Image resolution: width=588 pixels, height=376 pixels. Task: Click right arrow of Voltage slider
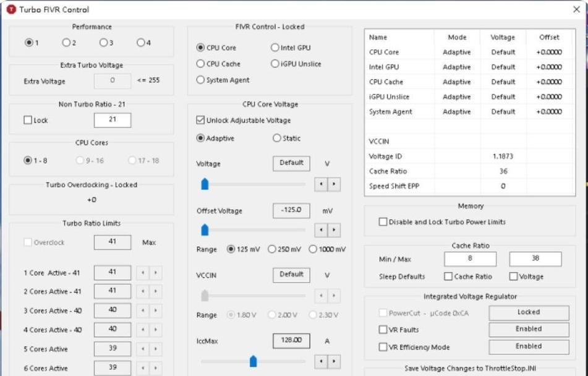(334, 184)
